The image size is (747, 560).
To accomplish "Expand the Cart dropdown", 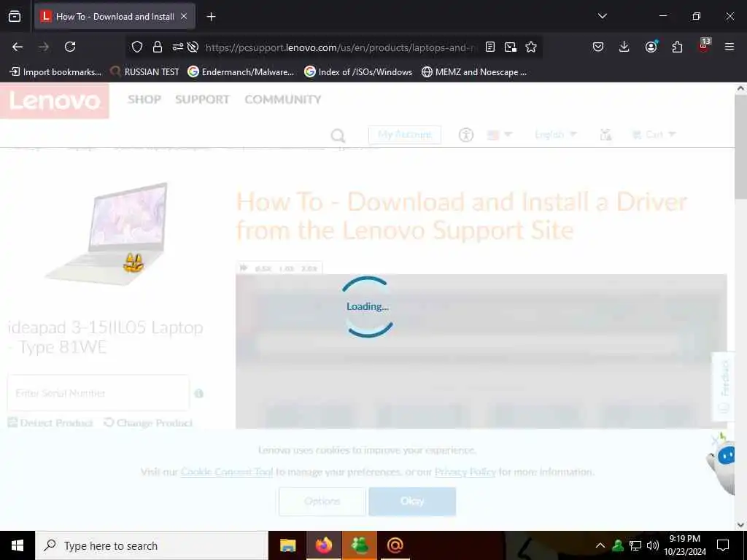I will click(x=654, y=135).
